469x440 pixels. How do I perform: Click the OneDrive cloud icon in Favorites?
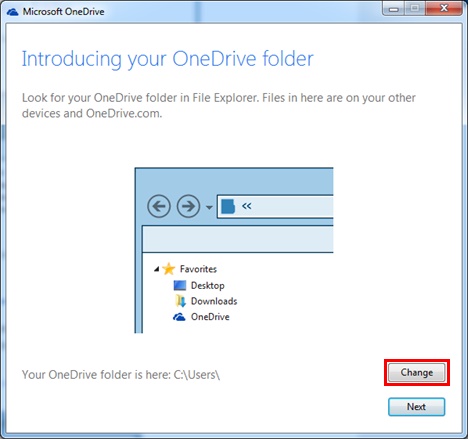(x=179, y=317)
